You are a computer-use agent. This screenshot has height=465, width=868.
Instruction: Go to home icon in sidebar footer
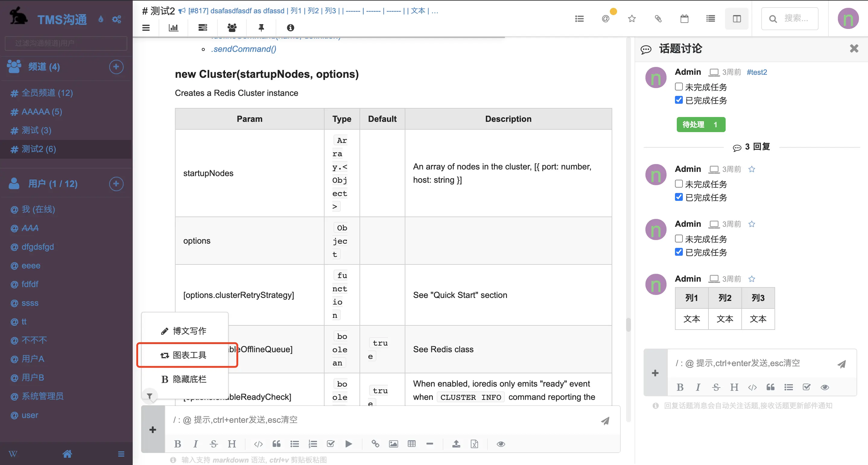[x=67, y=454]
